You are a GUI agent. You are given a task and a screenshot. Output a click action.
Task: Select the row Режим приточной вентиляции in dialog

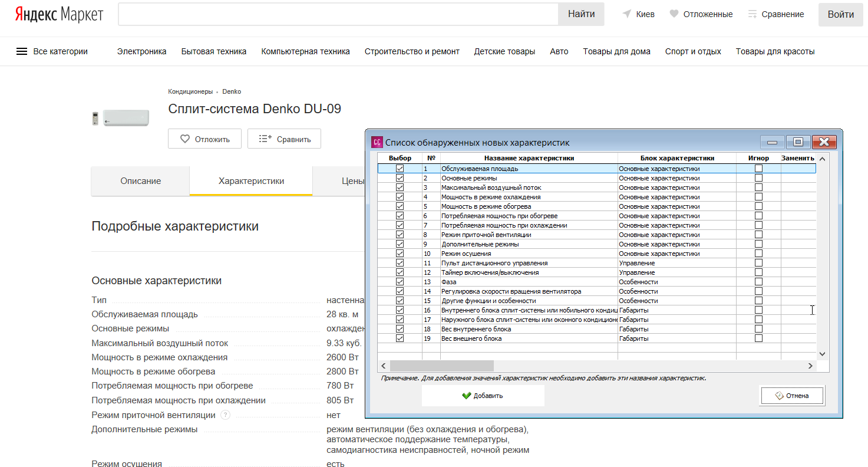point(597,235)
